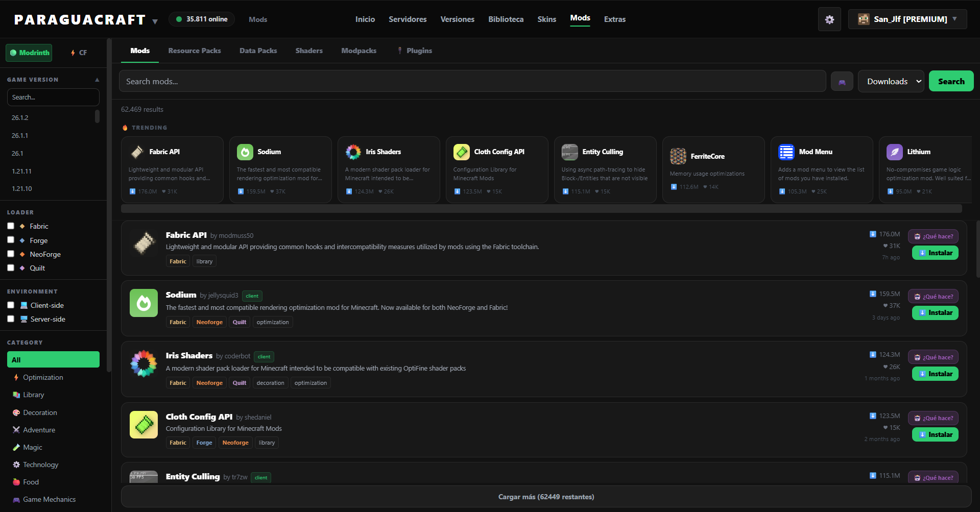Open the Servidores menu
This screenshot has width=980, height=512.
pyautogui.click(x=408, y=19)
